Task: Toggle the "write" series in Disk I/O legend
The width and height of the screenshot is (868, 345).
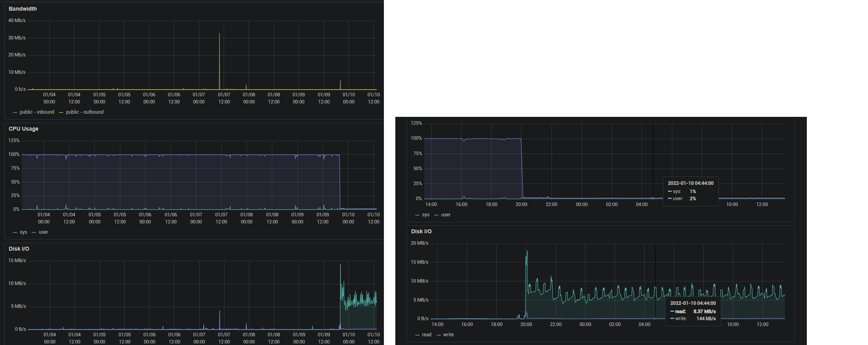Action: (448, 335)
